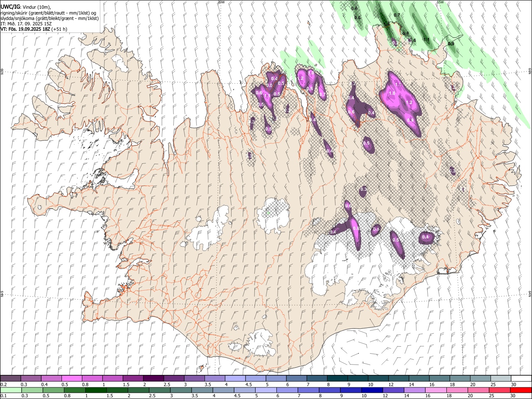This screenshot has height=399, width=532.
Task: Select the 'Vindur (10m),' text in the header
Action: (36, 7)
